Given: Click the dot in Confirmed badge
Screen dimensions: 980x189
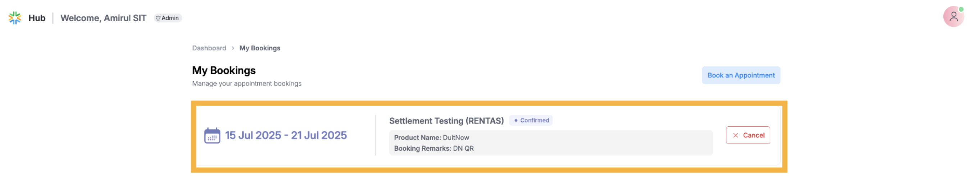Looking at the screenshot, I should [516, 120].
